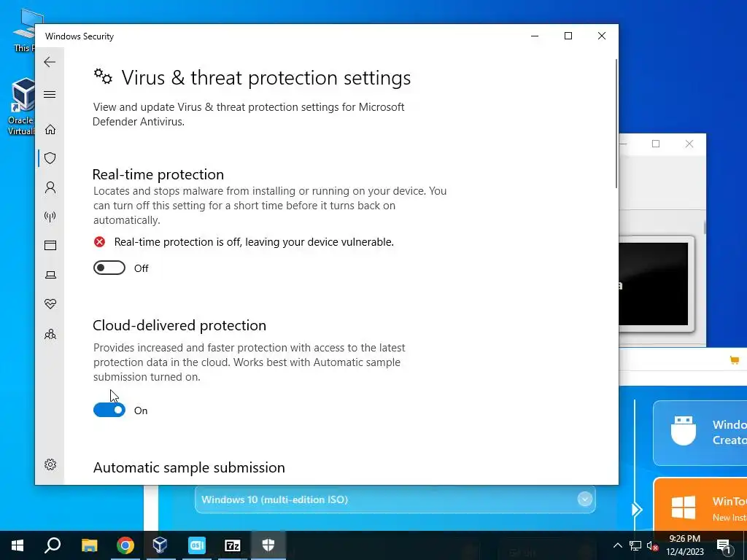
Task: Click the Automatic sample submission heading
Action: coord(189,467)
